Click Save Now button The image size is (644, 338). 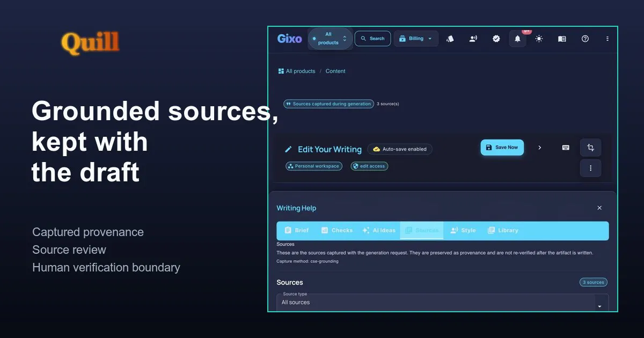pyautogui.click(x=502, y=148)
